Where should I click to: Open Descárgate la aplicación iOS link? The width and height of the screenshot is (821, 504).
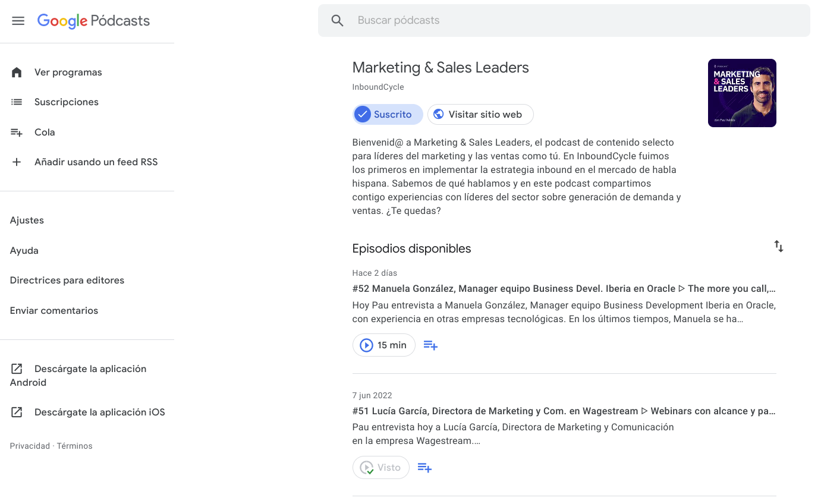(100, 412)
